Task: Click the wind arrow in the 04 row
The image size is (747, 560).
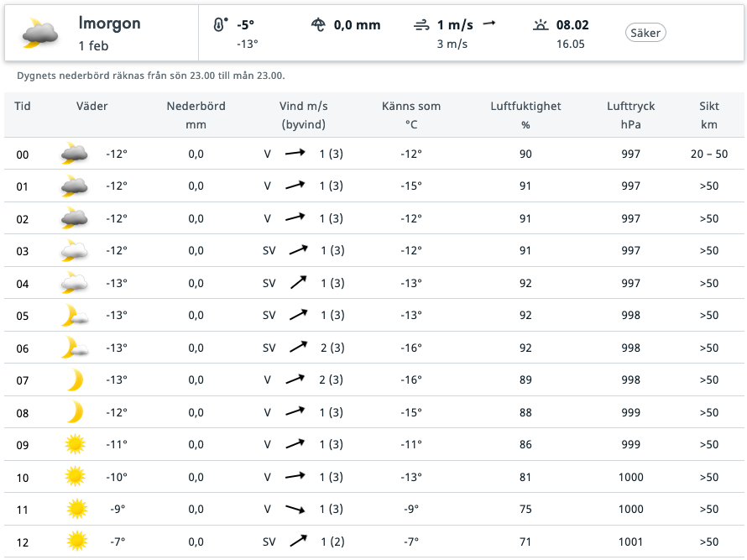Action: pos(298,283)
